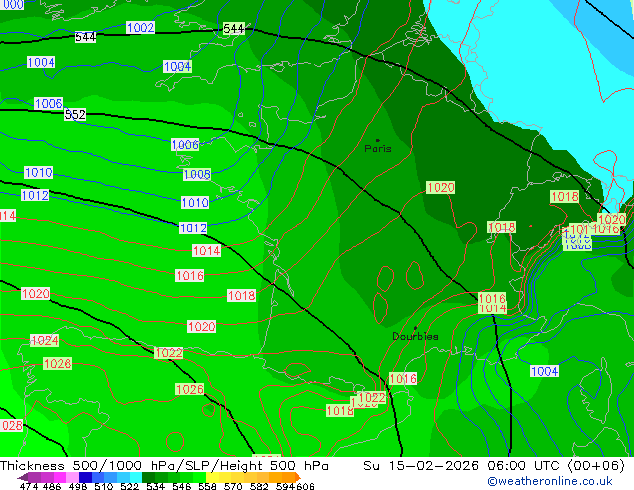This screenshot has width=634, height=490.
Task: Click the red 1024 isobar label
Action: (x=44, y=340)
